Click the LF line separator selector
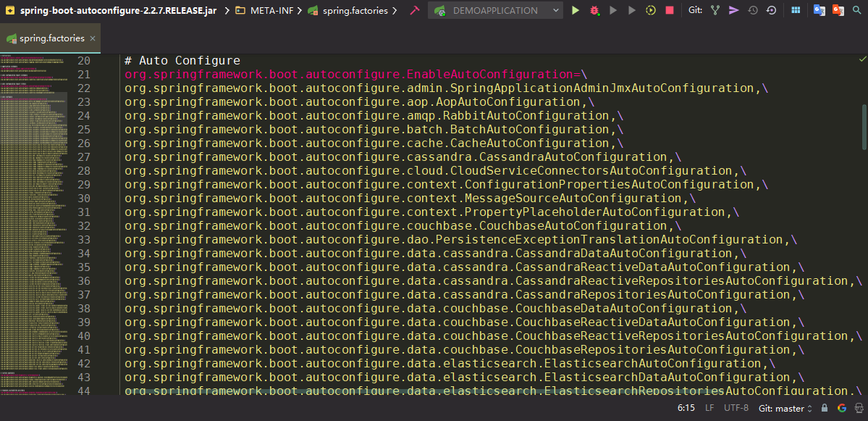 [x=709, y=408]
